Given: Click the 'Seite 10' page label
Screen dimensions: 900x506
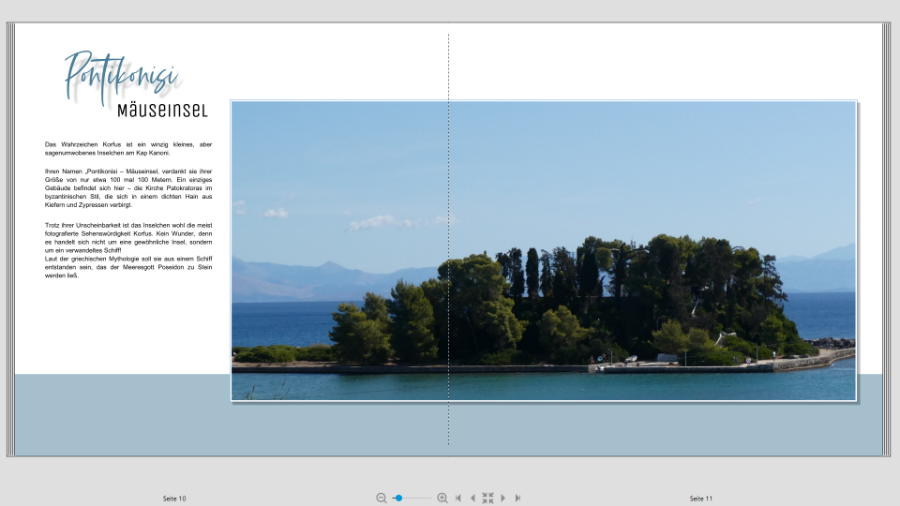Looking at the screenshot, I should 174,498.
